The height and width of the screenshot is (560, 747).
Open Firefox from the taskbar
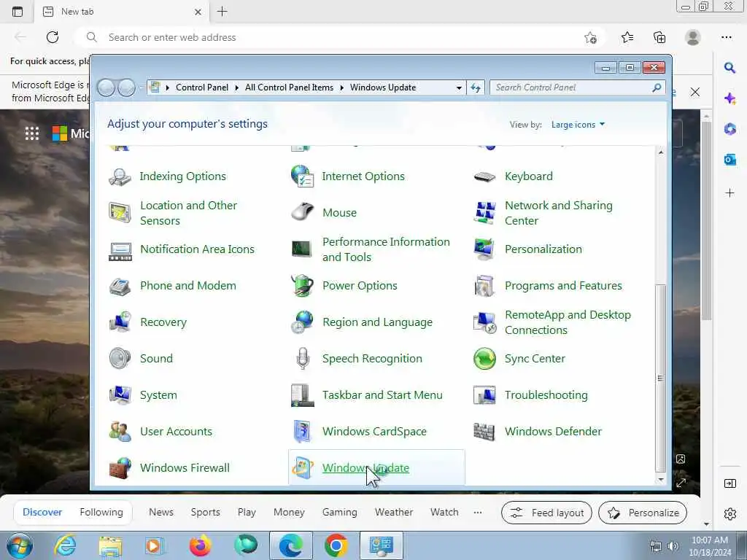click(x=200, y=545)
